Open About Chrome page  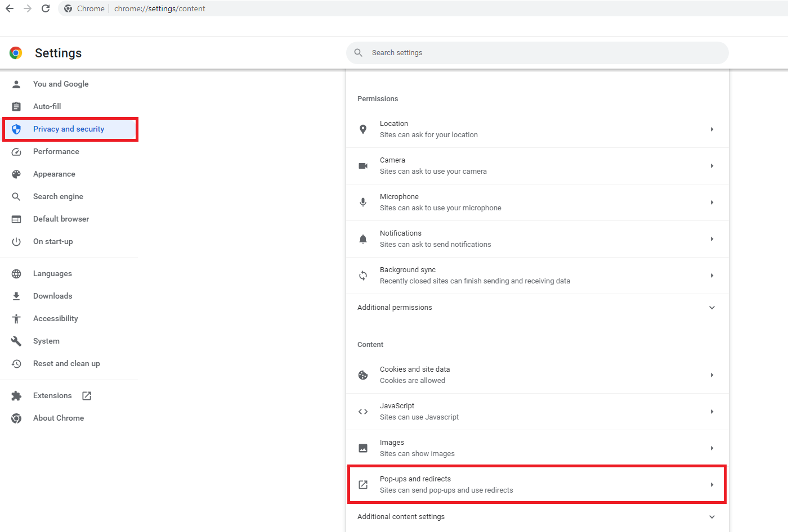click(59, 418)
